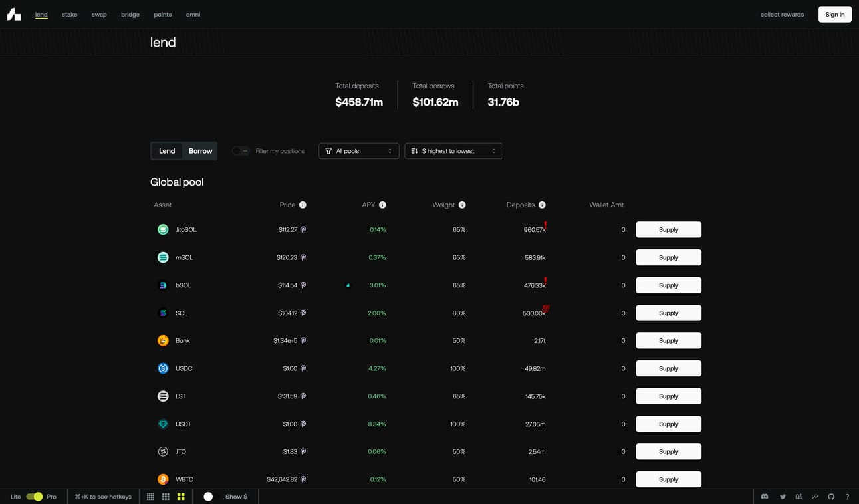Image resolution: width=859 pixels, height=504 pixels.
Task: Open the GitHub link icon
Action: pos(831,497)
